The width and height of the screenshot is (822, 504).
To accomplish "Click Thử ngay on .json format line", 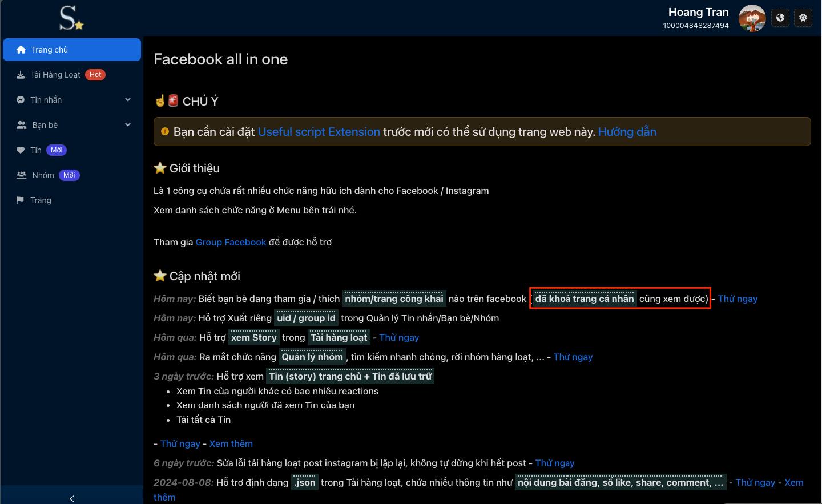I will pos(755,482).
